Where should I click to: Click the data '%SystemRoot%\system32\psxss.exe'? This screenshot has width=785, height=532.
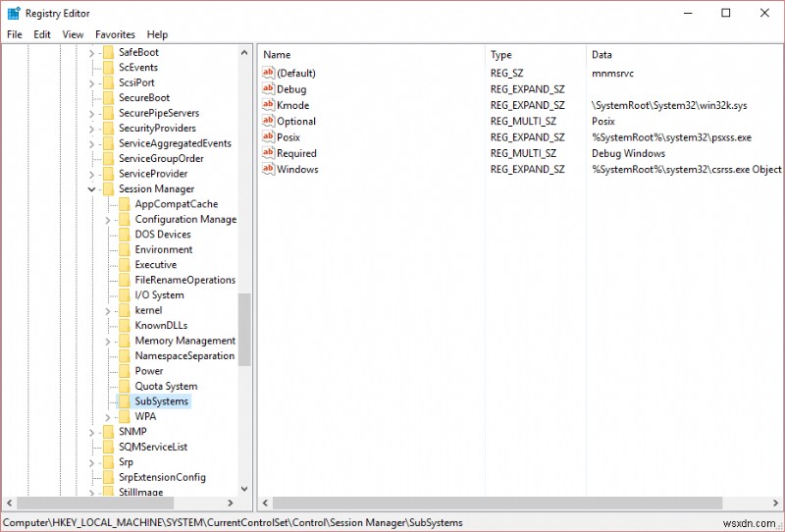tap(671, 137)
